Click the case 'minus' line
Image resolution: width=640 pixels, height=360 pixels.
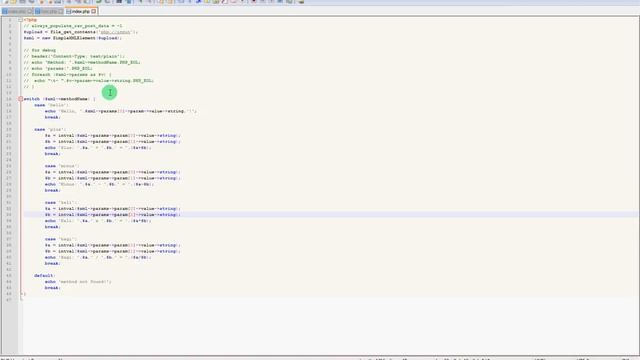click(61, 166)
